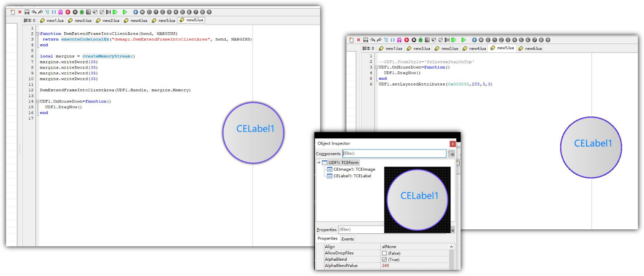Viewport: 644px width, 276px height.
Task: Enable the AllowDropFiles checkbox
Action: point(384,253)
